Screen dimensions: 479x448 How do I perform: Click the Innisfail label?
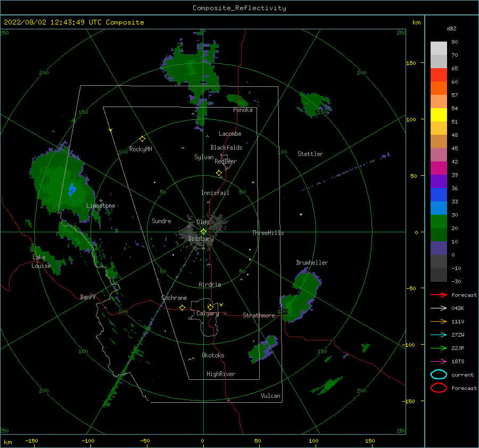(x=215, y=193)
